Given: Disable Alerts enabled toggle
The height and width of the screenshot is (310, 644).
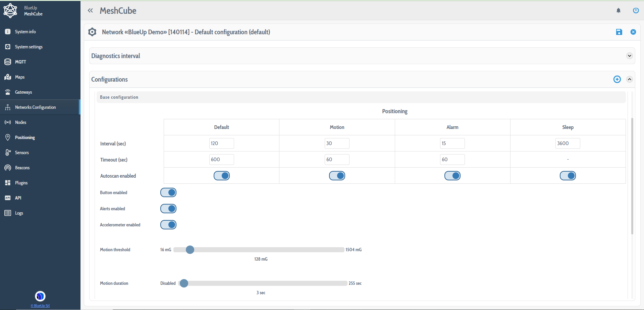Looking at the screenshot, I should [168, 209].
